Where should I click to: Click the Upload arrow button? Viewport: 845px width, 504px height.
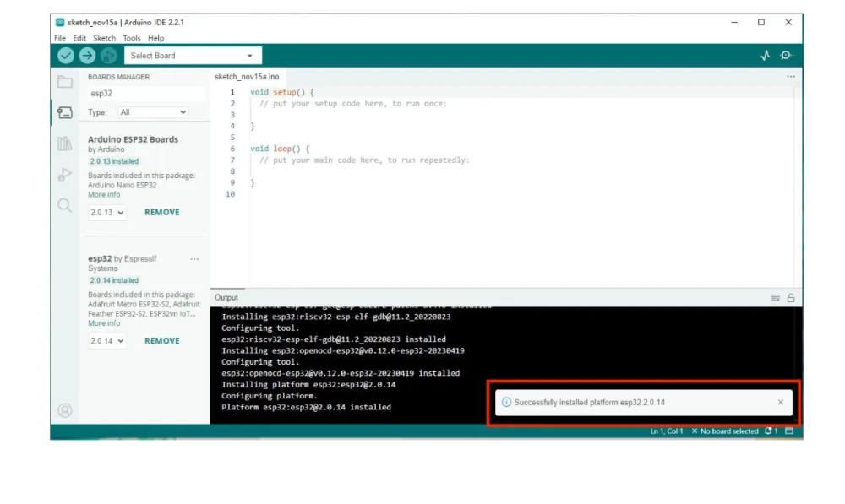(87, 56)
